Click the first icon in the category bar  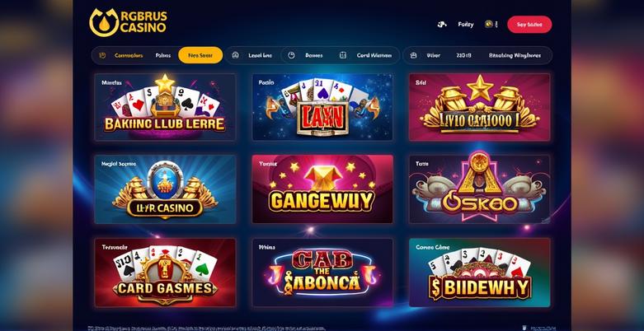(x=103, y=55)
